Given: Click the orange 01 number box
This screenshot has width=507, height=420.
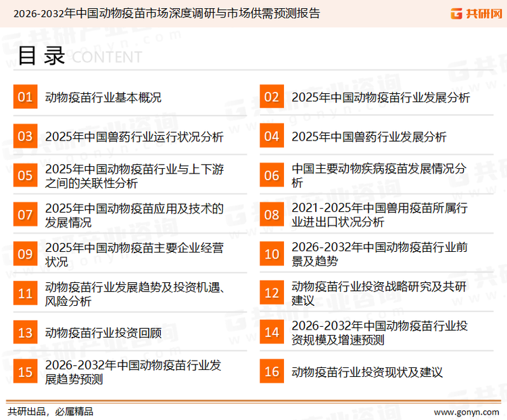Looking at the screenshot, I should [x=25, y=97].
